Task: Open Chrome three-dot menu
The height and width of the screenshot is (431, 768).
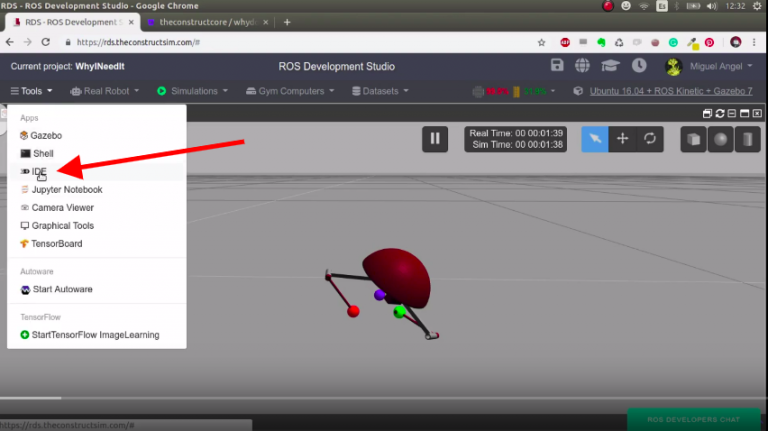Action: [x=754, y=43]
